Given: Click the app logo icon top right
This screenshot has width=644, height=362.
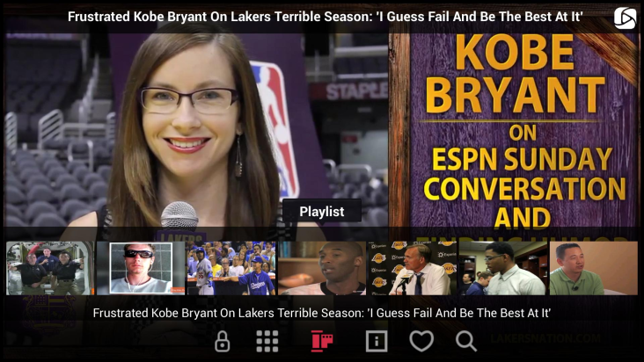Looking at the screenshot, I should click(x=625, y=18).
